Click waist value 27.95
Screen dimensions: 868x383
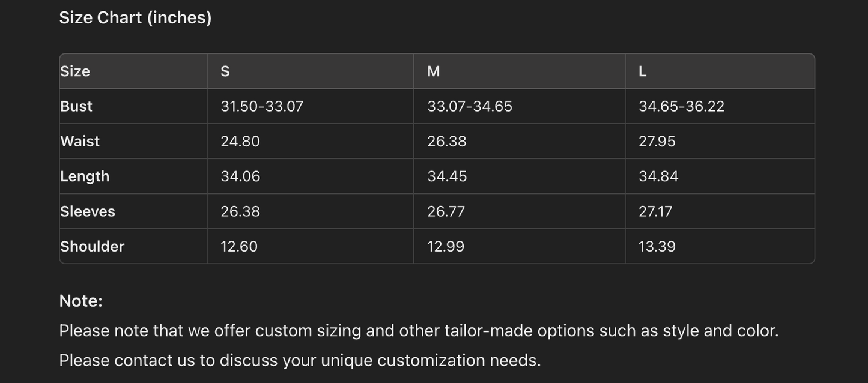[657, 141]
